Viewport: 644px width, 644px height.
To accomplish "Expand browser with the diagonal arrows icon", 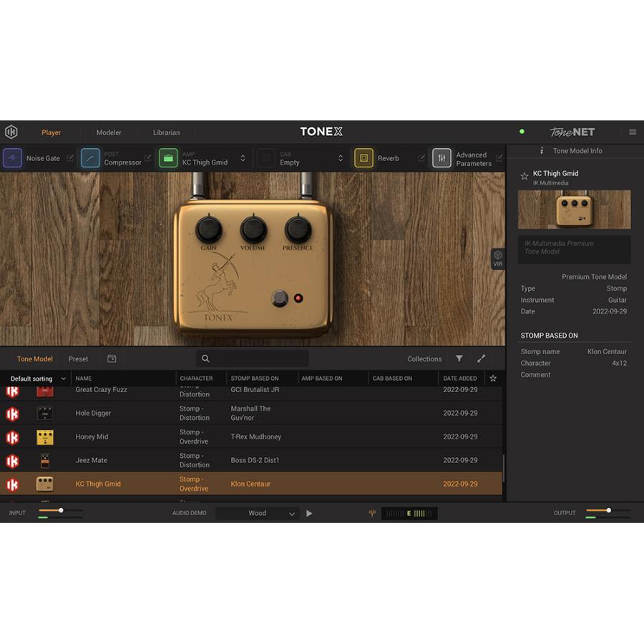I will point(481,358).
